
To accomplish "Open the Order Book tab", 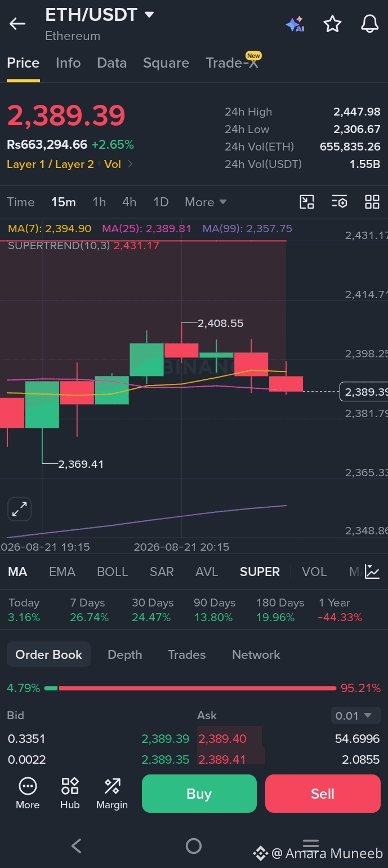I will click(x=48, y=654).
